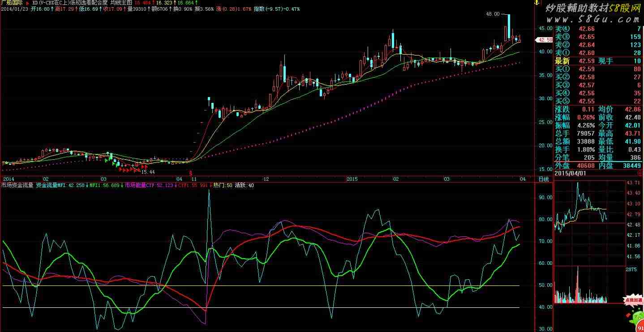The image size is (644, 332).
Task: Click the 资金流量MFI value label
Action: (60, 185)
